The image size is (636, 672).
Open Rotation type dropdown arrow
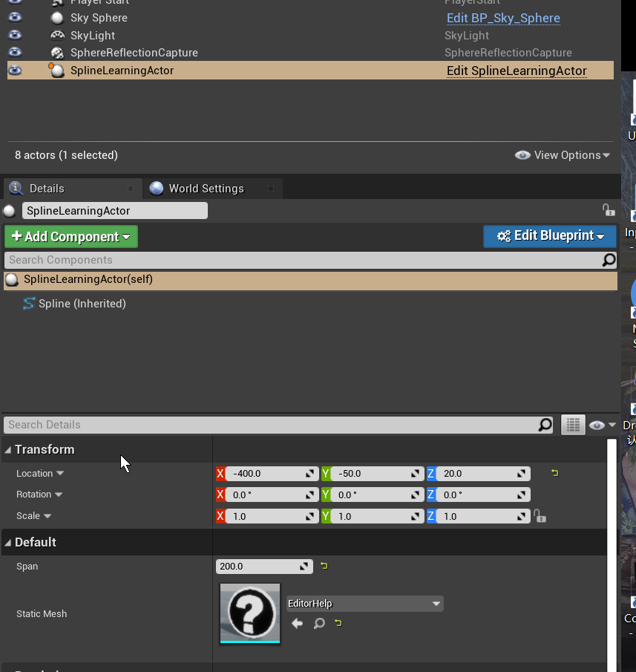click(59, 494)
